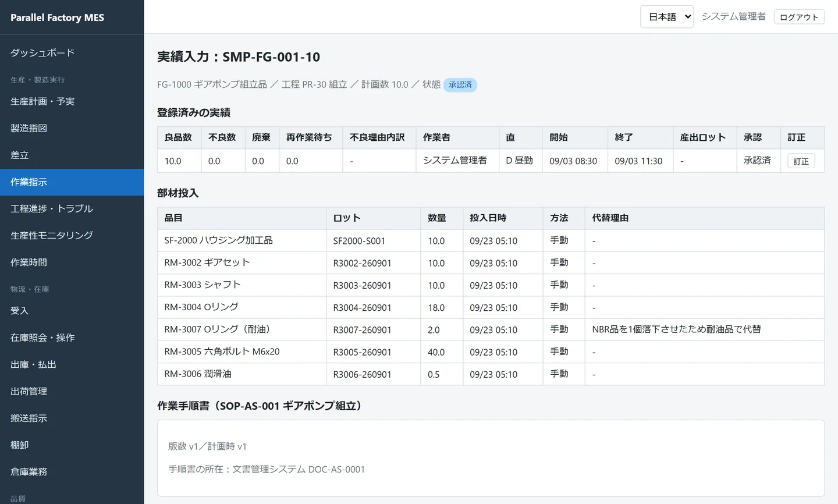This screenshot has height=504, width=838.
Task: Click the 承認済 status badge
Action: pyautogui.click(x=460, y=85)
